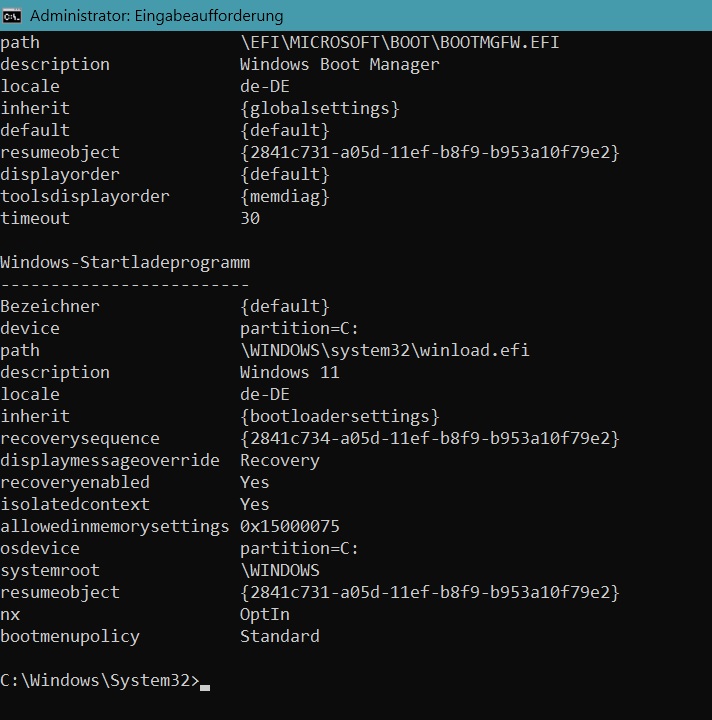Click the {memdiag} toolsdisplayorder value

tap(285, 197)
